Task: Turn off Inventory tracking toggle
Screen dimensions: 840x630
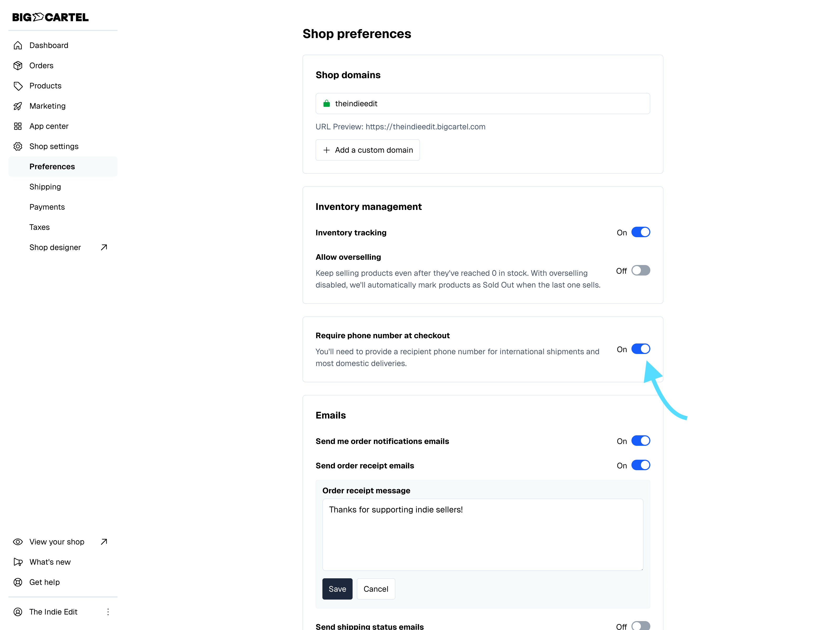Action: coord(640,232)
